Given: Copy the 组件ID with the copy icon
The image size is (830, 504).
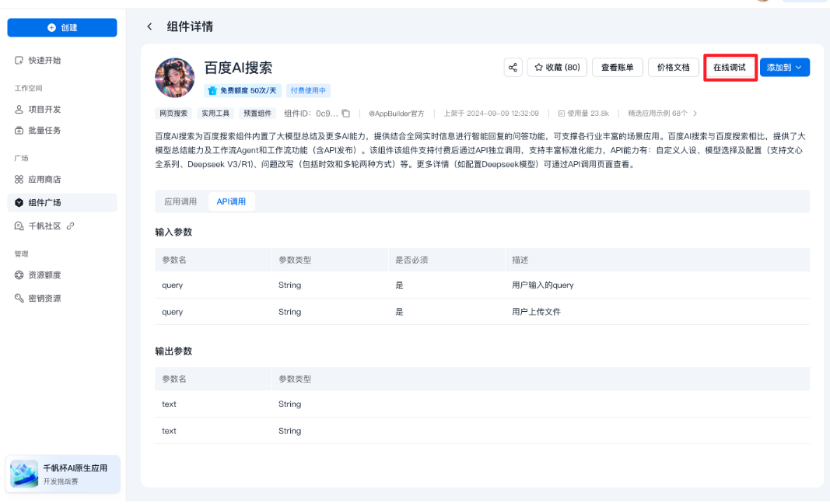Looking at the screenshot, I should pyautogui.click(x=345, y=114).
